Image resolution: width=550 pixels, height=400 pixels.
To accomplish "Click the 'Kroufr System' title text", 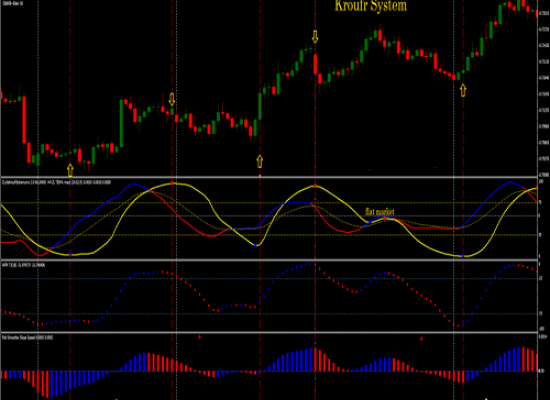I will tap(371, 6).
